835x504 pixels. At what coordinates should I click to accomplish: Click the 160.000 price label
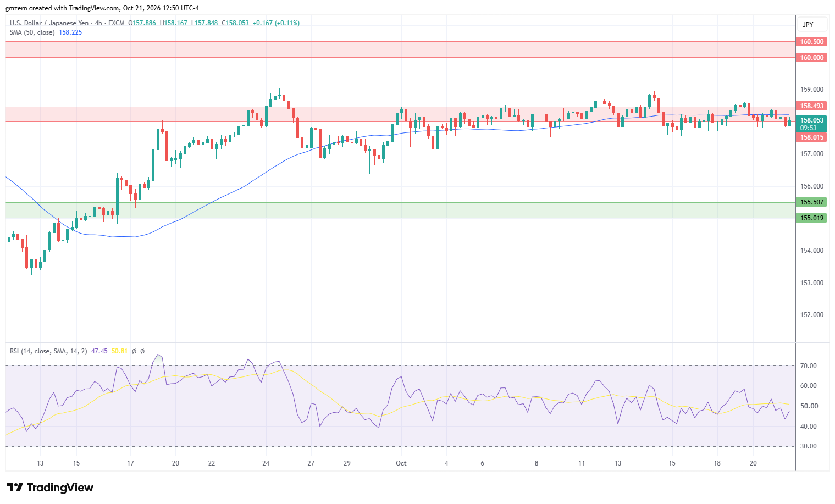pyautogui.click(x=811, y=58)
